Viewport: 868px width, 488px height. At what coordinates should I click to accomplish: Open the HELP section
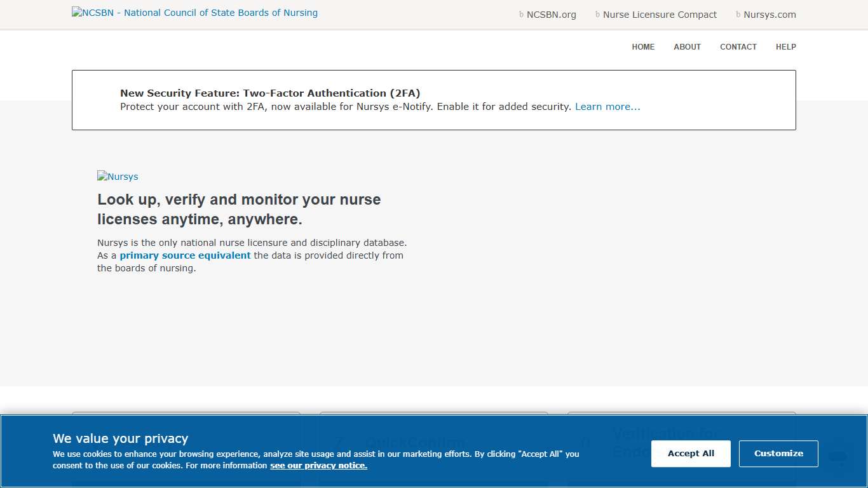pos(786,46)
